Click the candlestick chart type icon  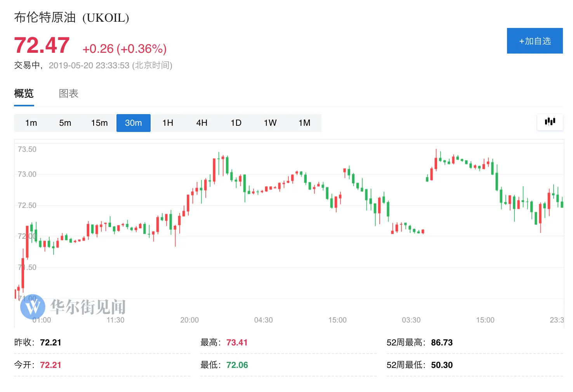(550, 122)
